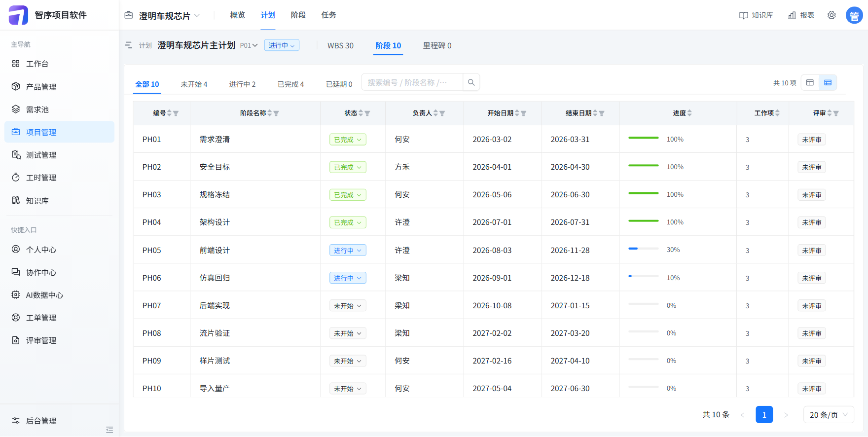Image resolution: width=868 pixels, height=437 pixels.
Task: Open the 里程碑 0 tab
Action: pyautogui.click(x=437, y=45)
